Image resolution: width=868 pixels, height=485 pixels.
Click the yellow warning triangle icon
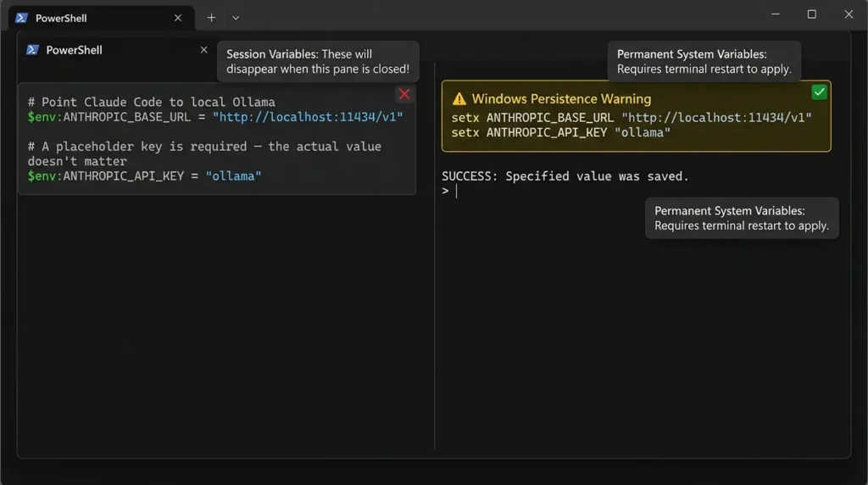pos(459,99)
